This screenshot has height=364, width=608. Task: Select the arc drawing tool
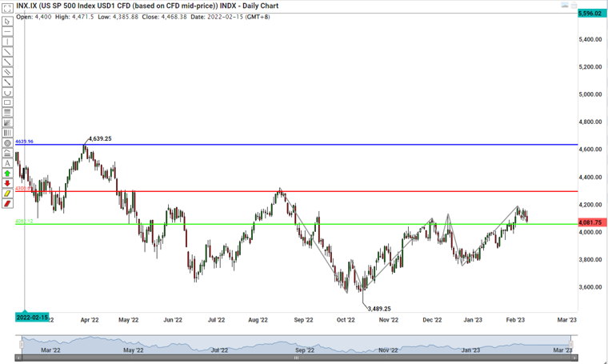click(x=7, y=93)
